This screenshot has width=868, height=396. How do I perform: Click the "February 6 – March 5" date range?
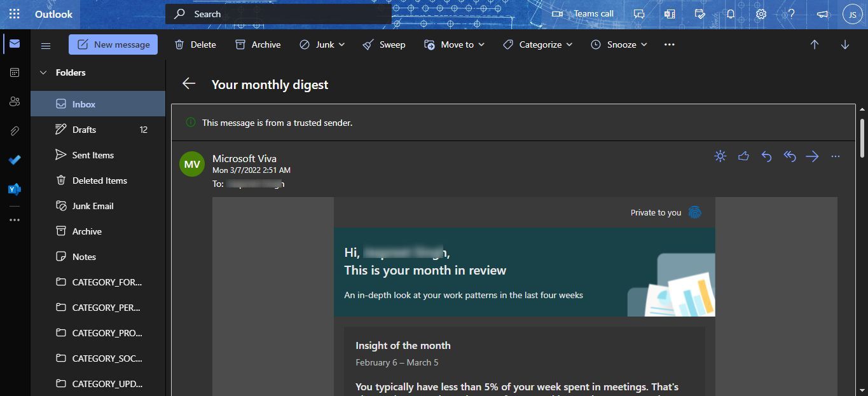(x=397, y=362)
